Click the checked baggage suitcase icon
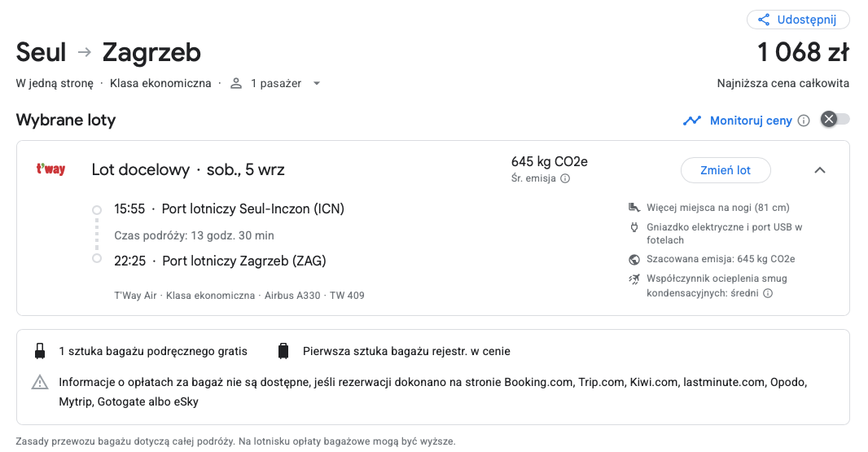This screenshot has height=452, width=868. click(283, 351)
